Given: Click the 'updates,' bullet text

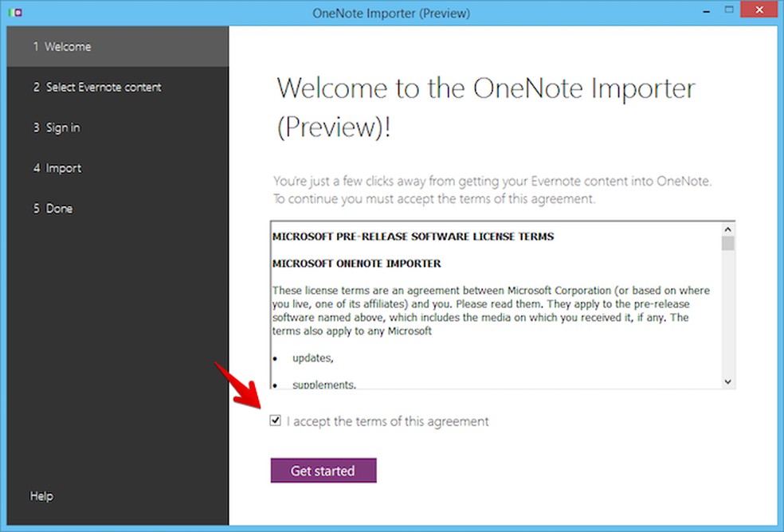Looking at the screenshot, I should click(313, 358).
